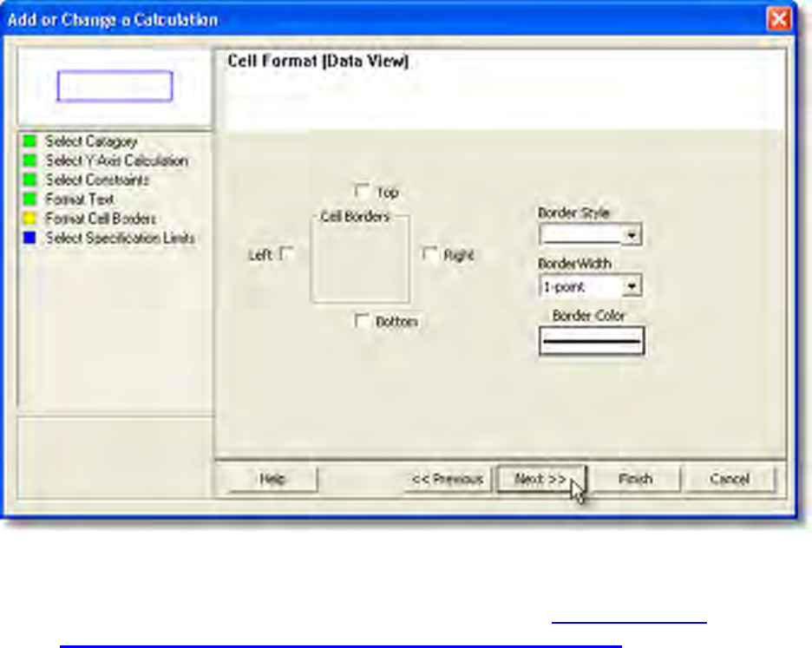Enable the Left cell border checkbox
This screenshot has width=812, height=648.
coord(286,254)
